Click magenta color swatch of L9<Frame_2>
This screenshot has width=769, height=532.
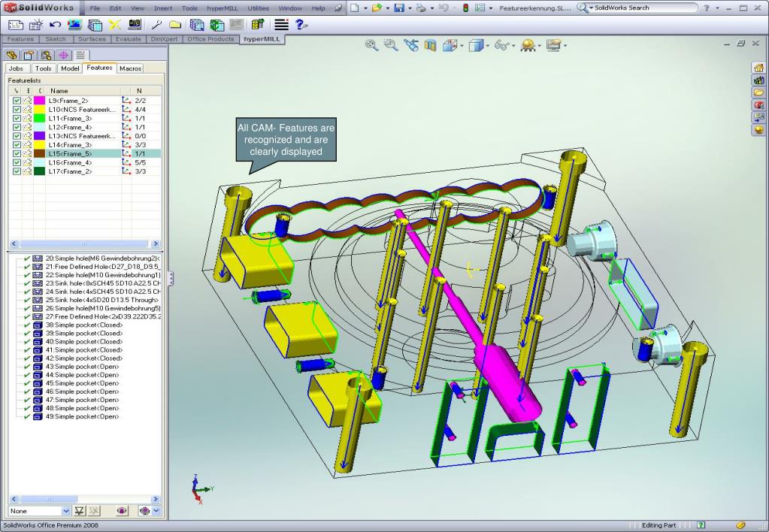click(39, 101)
